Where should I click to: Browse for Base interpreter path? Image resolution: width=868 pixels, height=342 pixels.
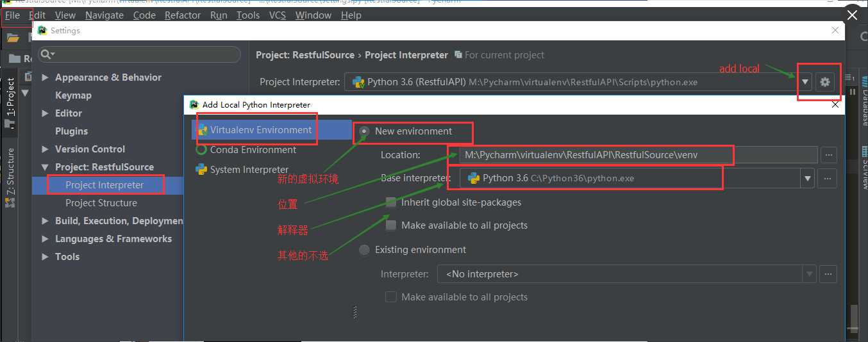[829, 179]
